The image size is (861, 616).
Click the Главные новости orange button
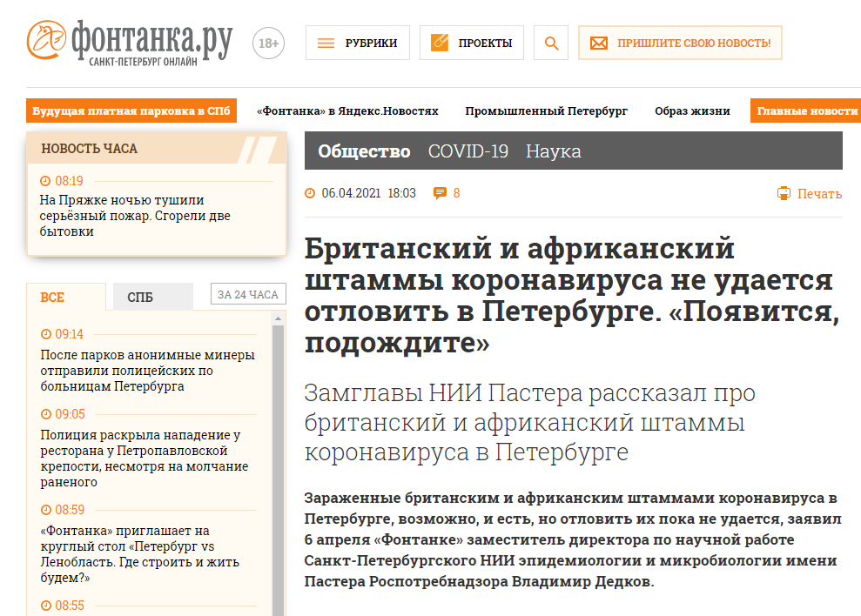805,110
